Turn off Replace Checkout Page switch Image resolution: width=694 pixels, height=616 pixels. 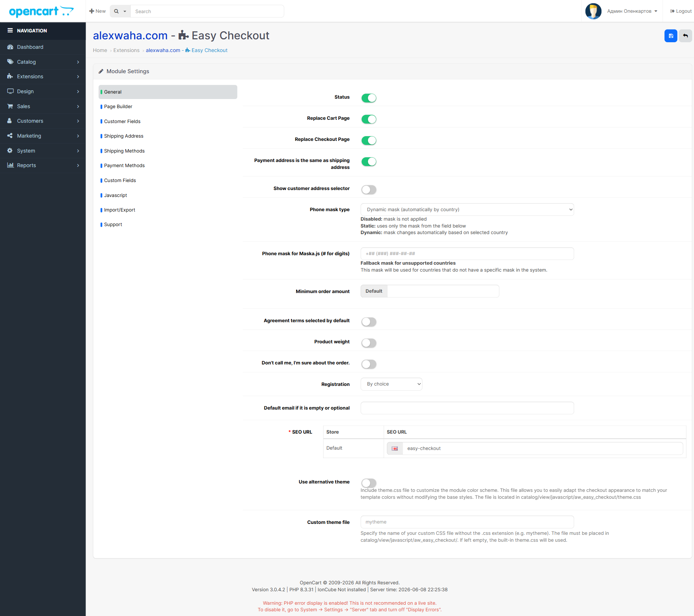click(369, 140)
